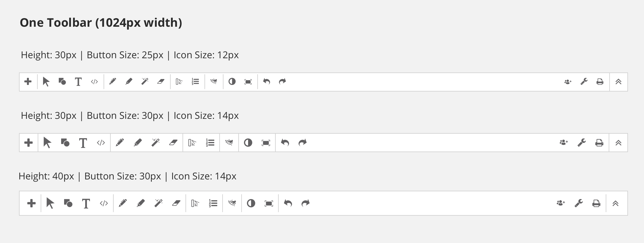The height and width of the screenshot is (243, 644).
Task: Choose the highlighter marker in the middle toolbar
Action: pos(138,143)
